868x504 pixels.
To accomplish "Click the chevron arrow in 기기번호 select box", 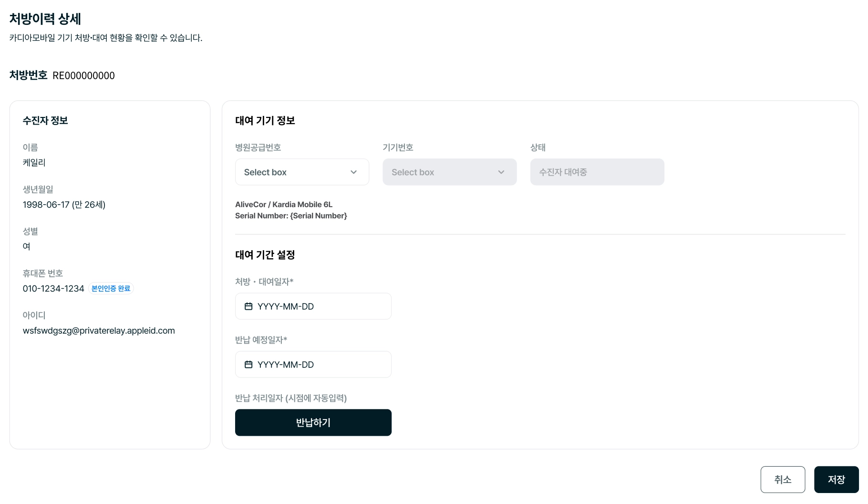I will click(x=501, y=172).
